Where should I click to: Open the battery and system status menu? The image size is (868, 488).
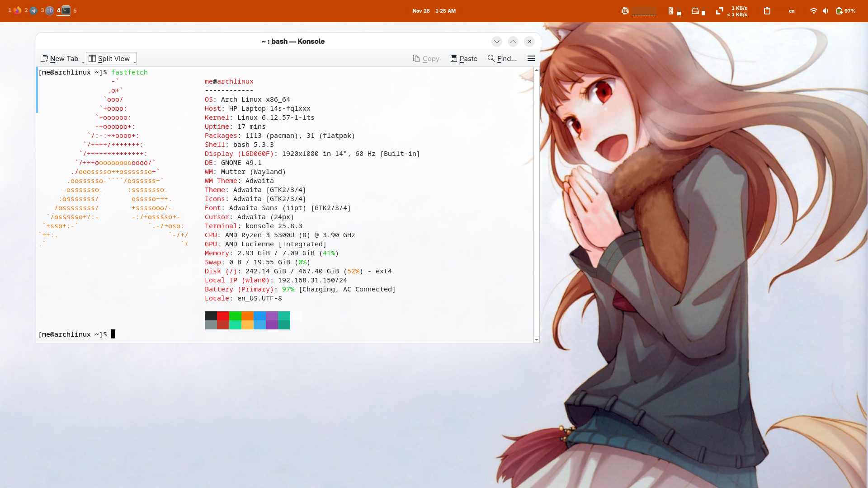845,11
